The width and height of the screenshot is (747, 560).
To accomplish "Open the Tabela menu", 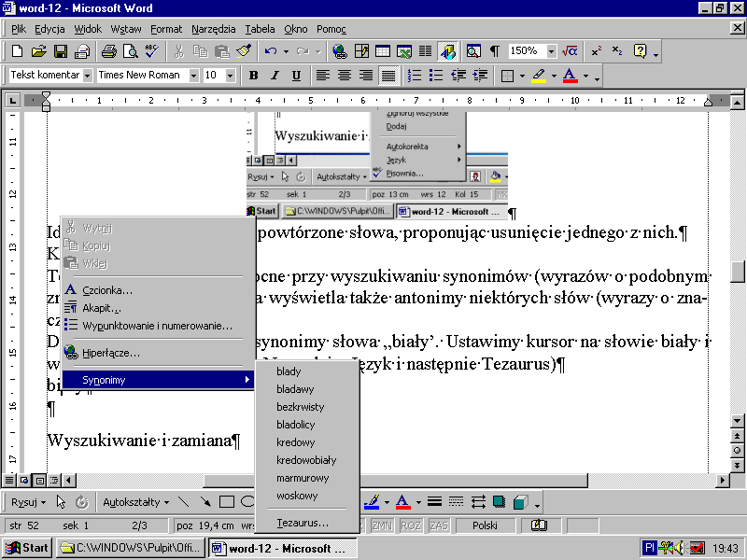I will coord(260,29).
